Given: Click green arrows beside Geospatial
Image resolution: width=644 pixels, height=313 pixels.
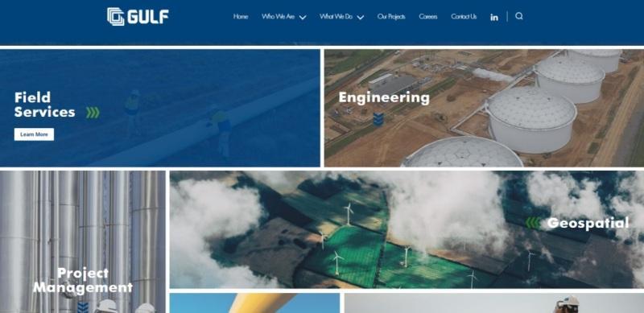Looking at the screenshot, I should pos(533,223).
